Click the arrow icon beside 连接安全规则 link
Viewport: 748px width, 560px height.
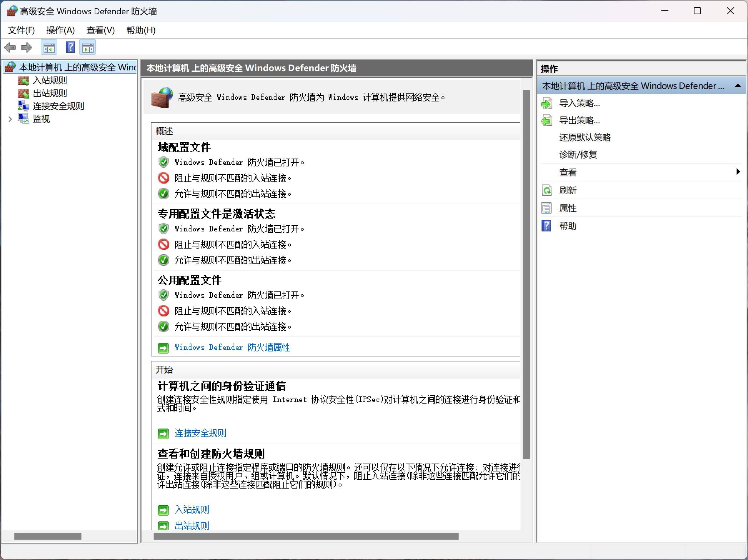[163, 434]
